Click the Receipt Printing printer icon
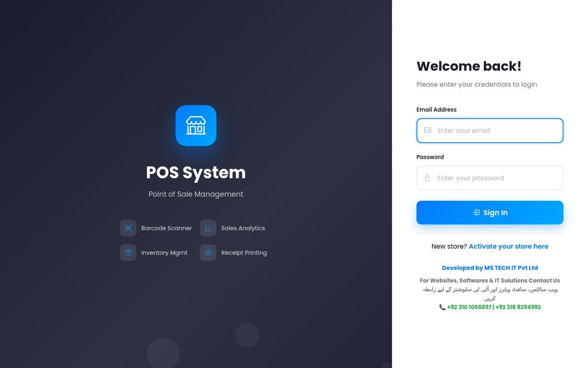588x368 pixels. pyautogui.click(x=208, y=253)
